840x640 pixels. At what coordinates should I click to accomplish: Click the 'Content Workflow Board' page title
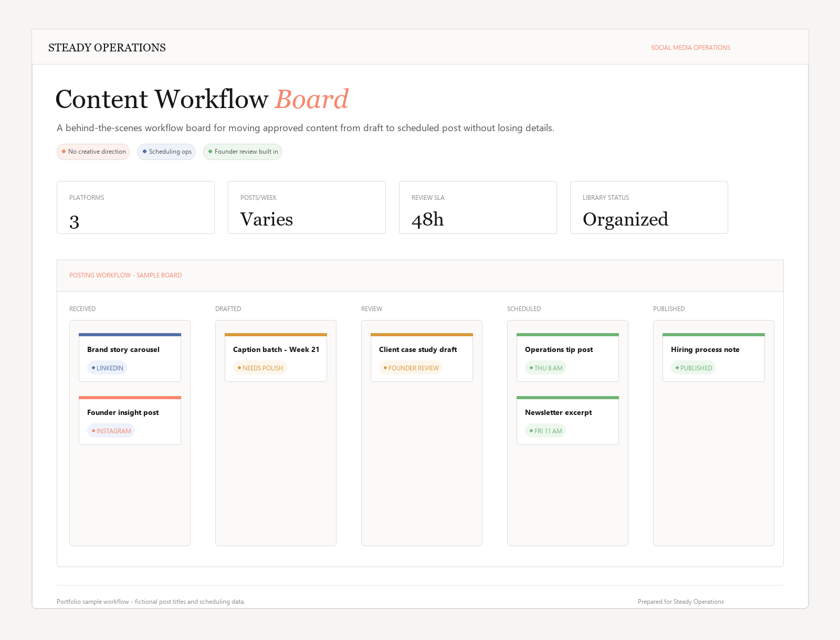click(x=202, y=99)
